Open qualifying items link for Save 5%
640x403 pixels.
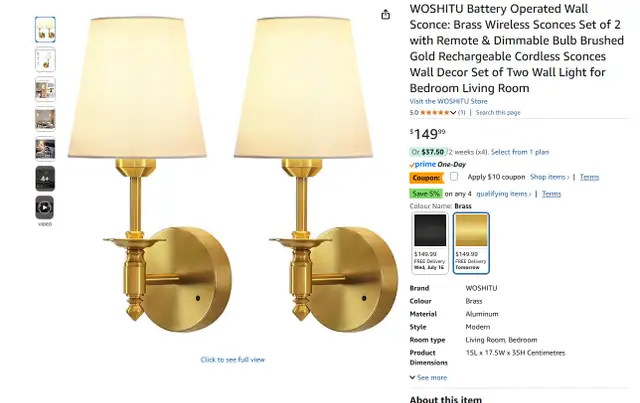pyautogui.click(x=504, y=194)
